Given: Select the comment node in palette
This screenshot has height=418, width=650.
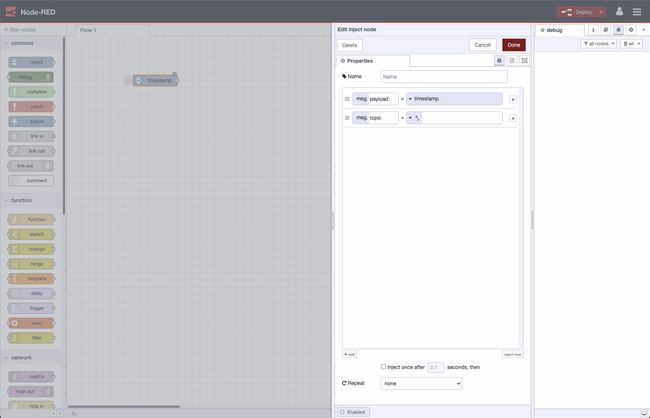Looking at the screenshot, I should (x=31, y=180).
